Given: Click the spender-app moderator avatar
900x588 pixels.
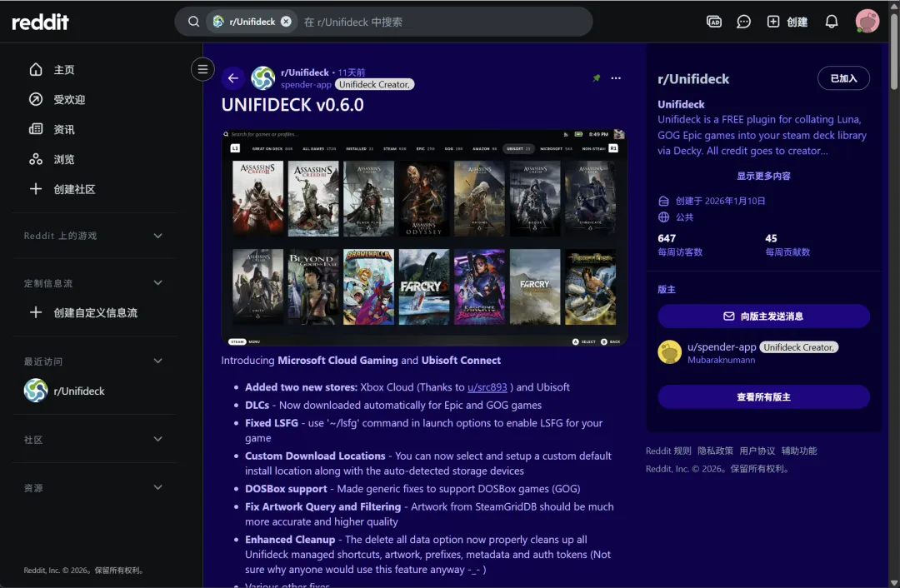Looking at the screenshot, I should pos(669,352).
